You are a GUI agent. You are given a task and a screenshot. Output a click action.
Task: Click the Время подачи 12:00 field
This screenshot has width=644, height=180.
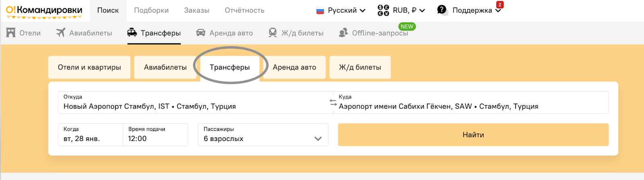155,135
